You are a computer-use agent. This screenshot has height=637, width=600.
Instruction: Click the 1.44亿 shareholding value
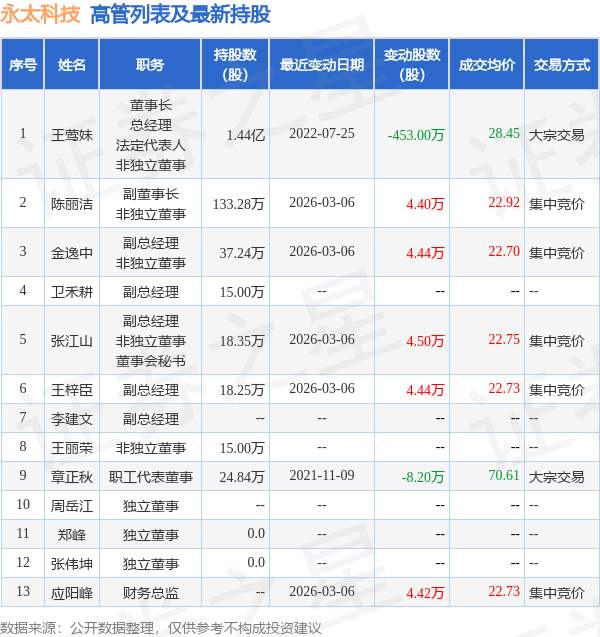coord(245,135)
